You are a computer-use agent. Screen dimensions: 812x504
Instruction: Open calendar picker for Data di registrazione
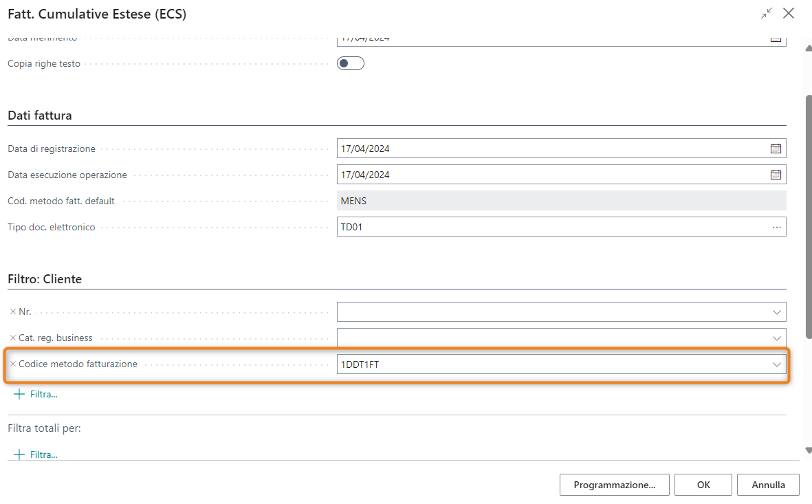tap(776, 149)
